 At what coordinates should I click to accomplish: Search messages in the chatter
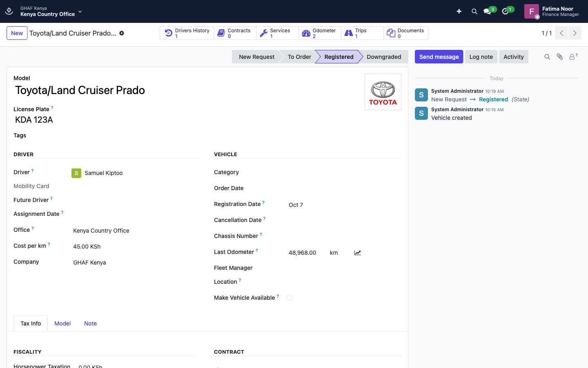click(547, 57)
